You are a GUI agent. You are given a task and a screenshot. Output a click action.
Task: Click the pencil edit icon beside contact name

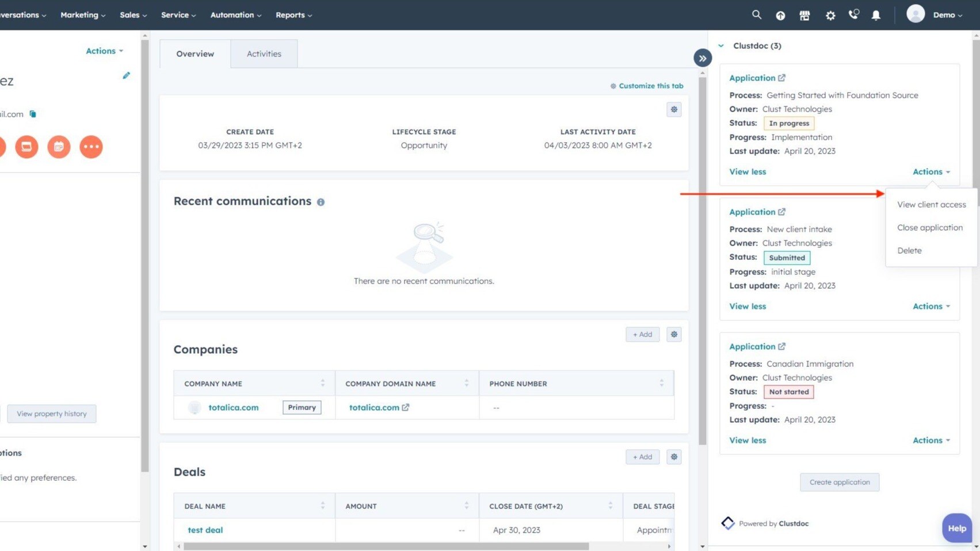126,76
